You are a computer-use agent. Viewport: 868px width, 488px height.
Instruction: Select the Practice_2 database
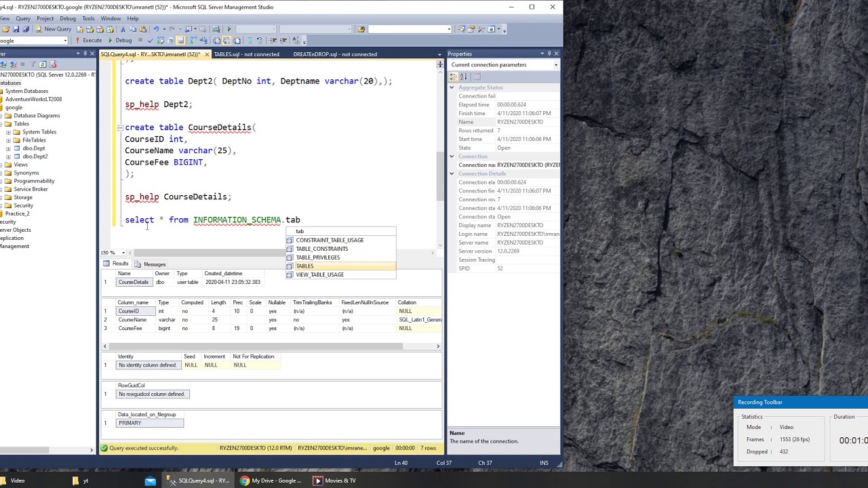point(17,213)
